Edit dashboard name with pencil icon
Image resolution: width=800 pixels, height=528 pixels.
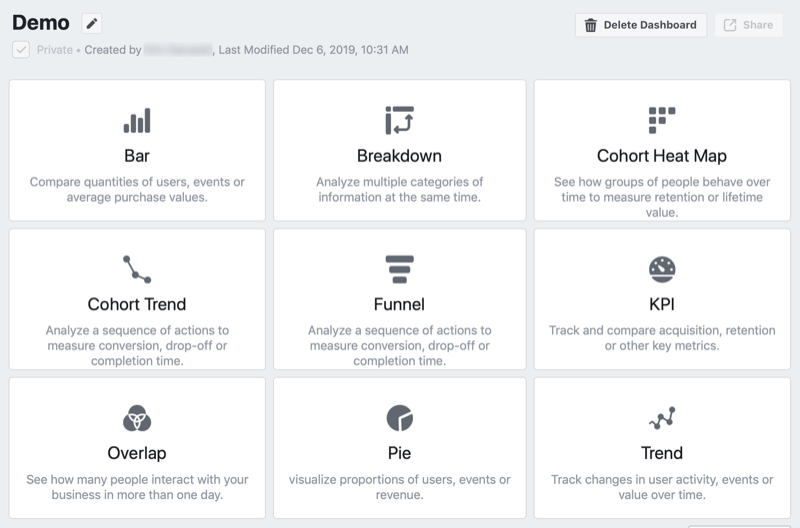coord(92,23)
